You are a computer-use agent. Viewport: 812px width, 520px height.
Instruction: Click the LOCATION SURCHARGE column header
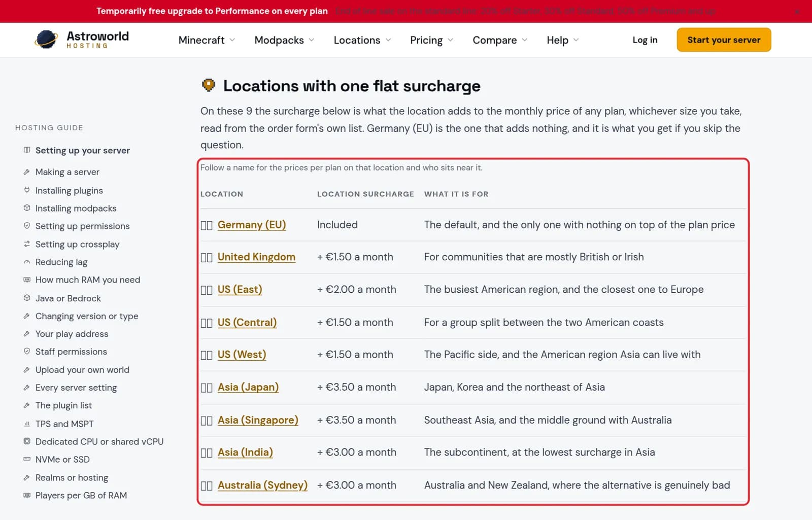[365, 194]
